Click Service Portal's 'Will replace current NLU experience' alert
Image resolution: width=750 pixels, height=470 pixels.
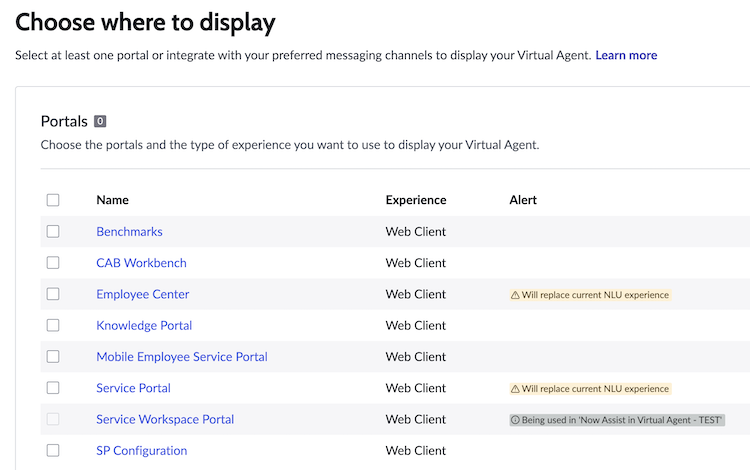tap(590, 389)
